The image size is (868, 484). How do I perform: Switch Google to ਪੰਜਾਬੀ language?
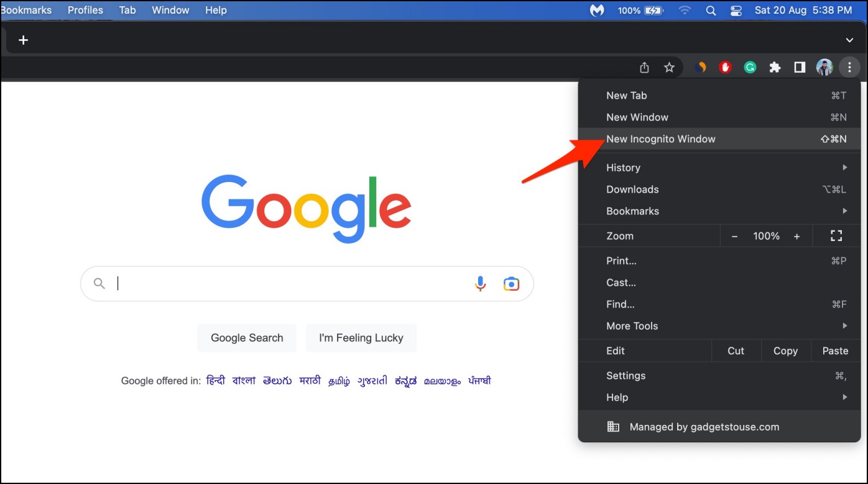coord(479,381)
